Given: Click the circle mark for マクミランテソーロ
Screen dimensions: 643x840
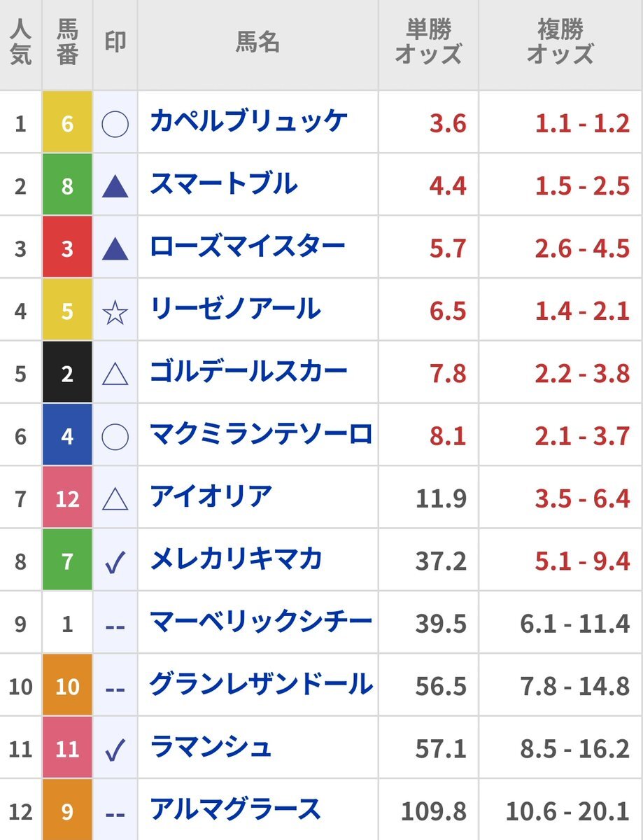Looking at the screenshot, I should (115, 437).
